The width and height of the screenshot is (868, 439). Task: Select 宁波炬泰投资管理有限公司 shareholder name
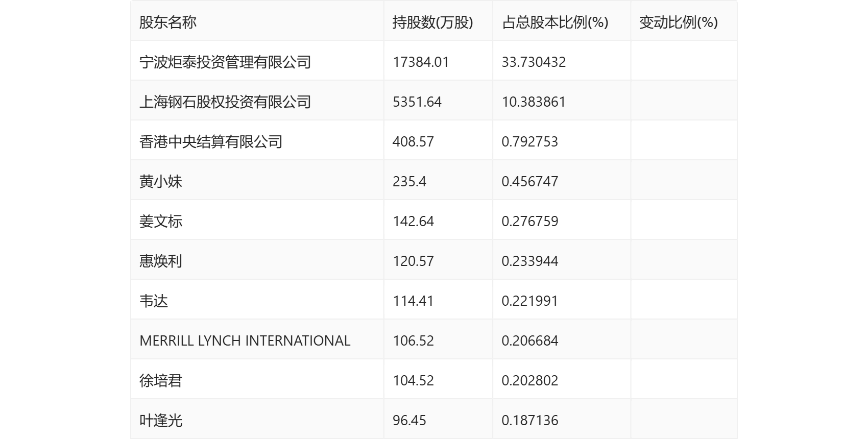pyautogui.click(x=225, y=62)
